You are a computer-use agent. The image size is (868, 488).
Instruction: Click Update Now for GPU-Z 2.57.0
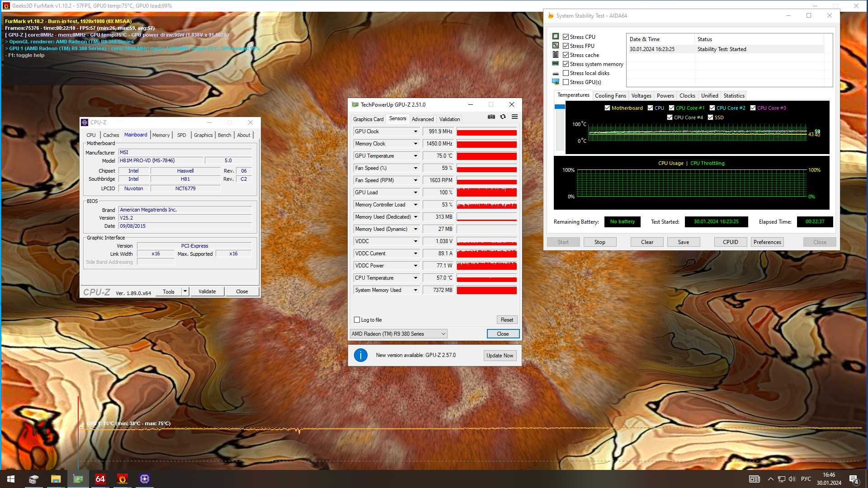click(500, 355)
